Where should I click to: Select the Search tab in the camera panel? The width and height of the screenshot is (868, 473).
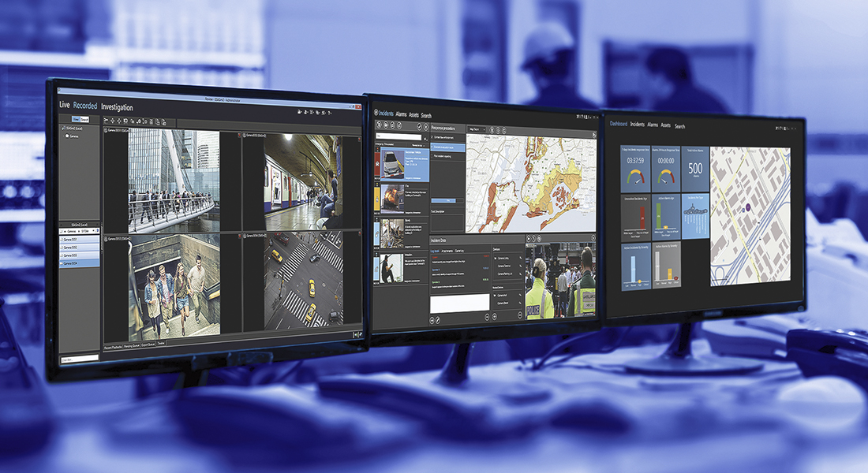(x=84, y=120)
